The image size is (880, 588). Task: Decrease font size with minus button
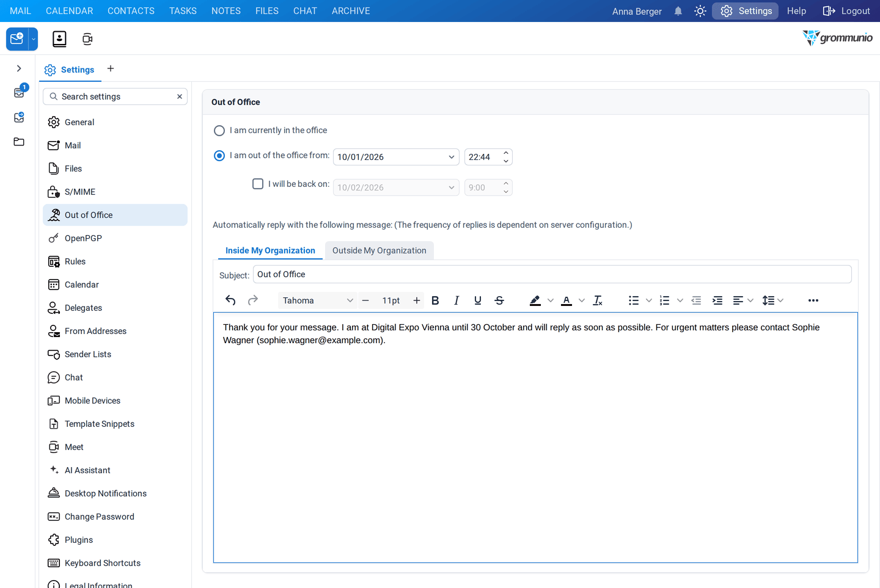pyautogui.click(x=365, y=300)
